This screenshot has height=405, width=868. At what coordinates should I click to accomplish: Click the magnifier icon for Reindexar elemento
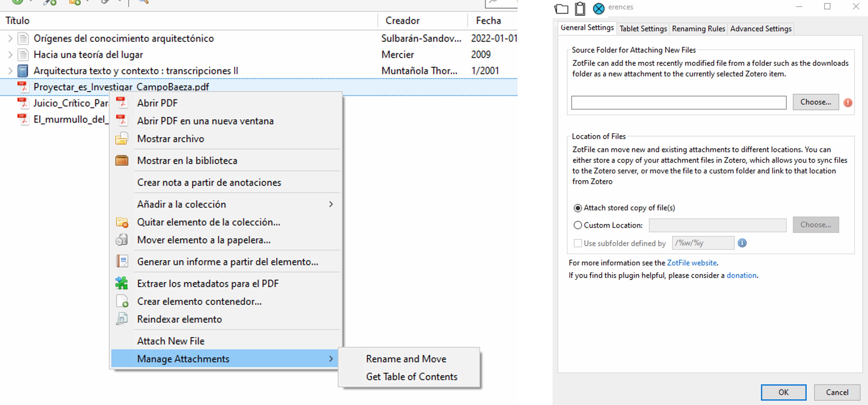[x=121, y=319]
